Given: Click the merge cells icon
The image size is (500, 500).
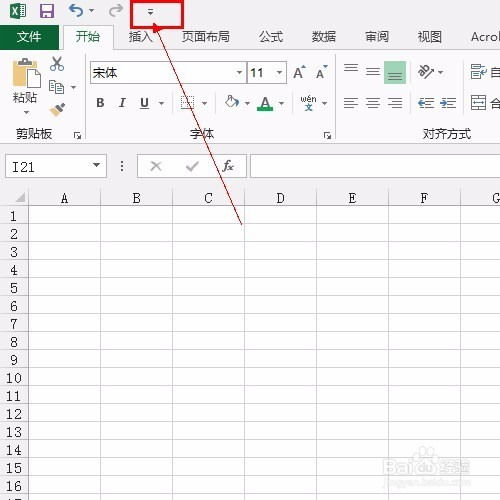Looking at the screenshot, I should tap(478, 102).
